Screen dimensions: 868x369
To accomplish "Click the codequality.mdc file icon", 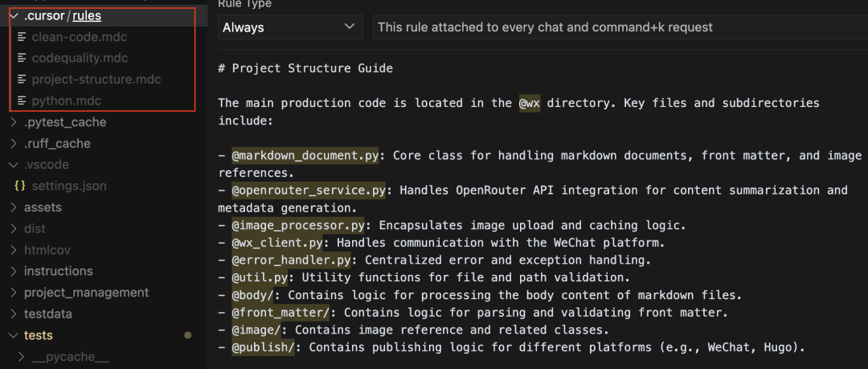I will click(23, 58).
